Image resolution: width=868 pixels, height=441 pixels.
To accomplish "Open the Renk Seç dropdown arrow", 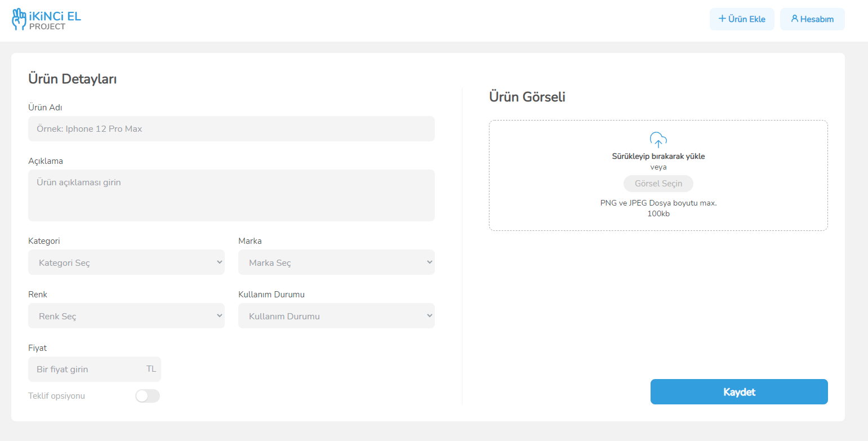I will click(x=219, y=315).
